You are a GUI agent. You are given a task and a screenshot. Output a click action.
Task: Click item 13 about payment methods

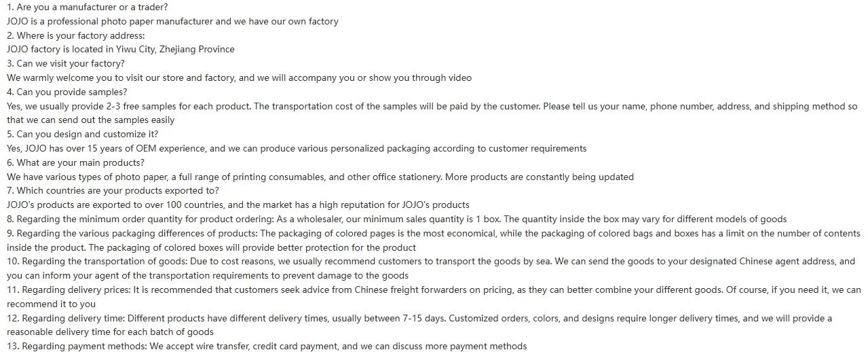point(267,346)
